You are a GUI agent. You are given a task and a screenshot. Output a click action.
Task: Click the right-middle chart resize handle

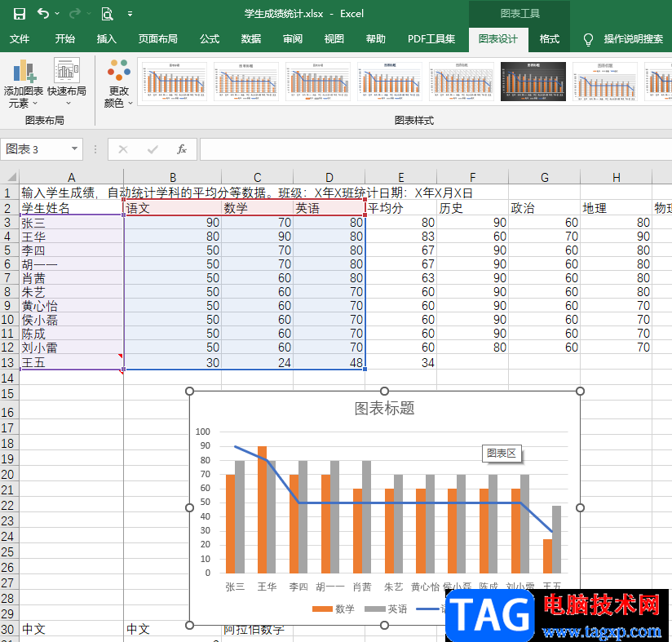[580, 507]
